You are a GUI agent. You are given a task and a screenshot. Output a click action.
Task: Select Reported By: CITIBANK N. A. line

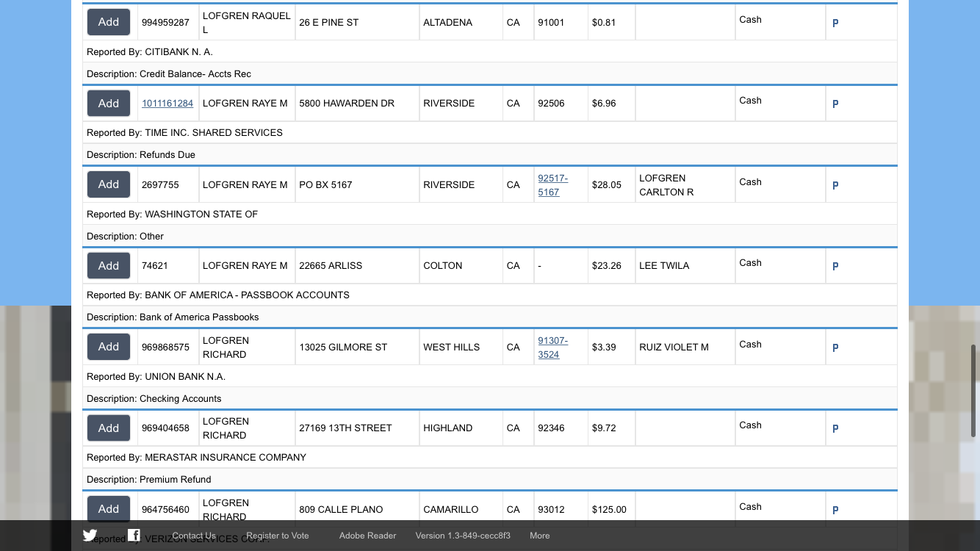click(489, 52)
